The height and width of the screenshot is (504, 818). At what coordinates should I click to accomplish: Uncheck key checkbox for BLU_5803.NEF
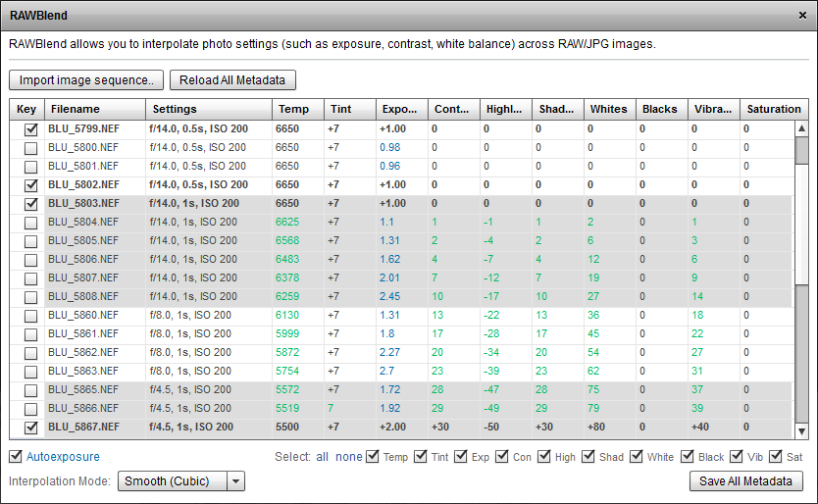30,204
